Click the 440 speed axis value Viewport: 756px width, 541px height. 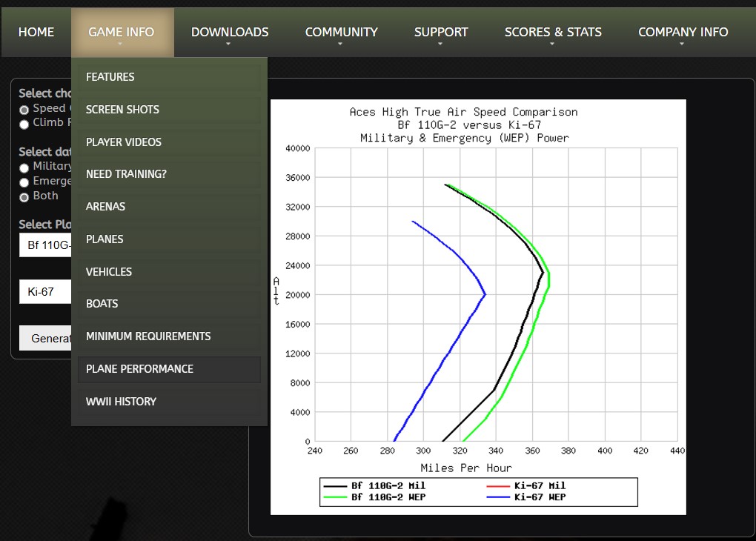(677, 451)
